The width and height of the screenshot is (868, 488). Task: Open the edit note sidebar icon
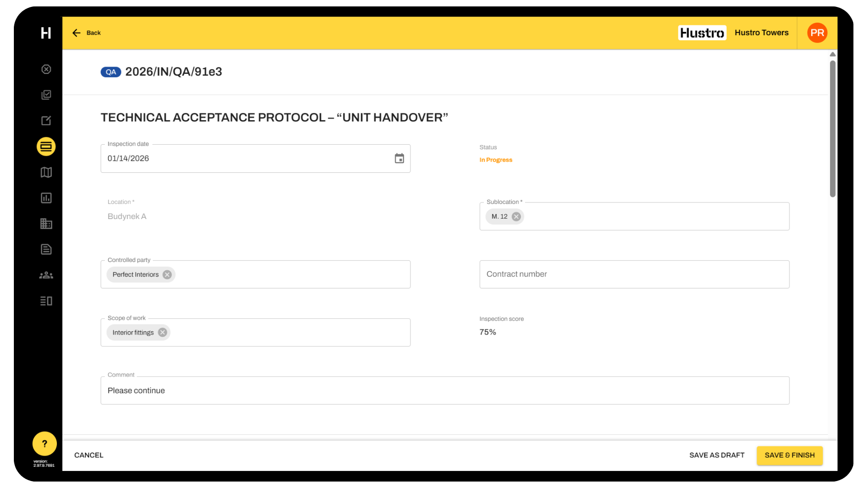point(46,121)
